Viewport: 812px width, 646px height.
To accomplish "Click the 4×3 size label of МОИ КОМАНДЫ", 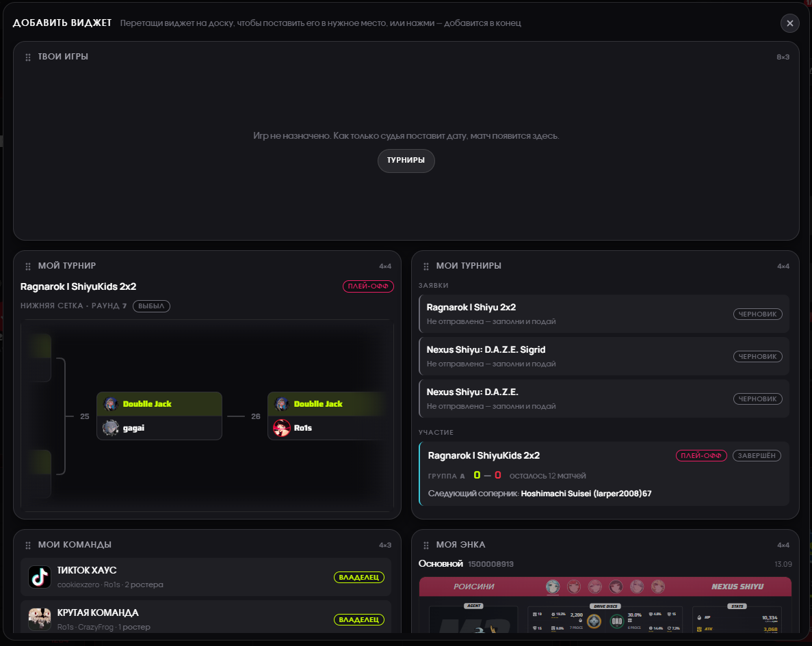I will coord(384,545).
